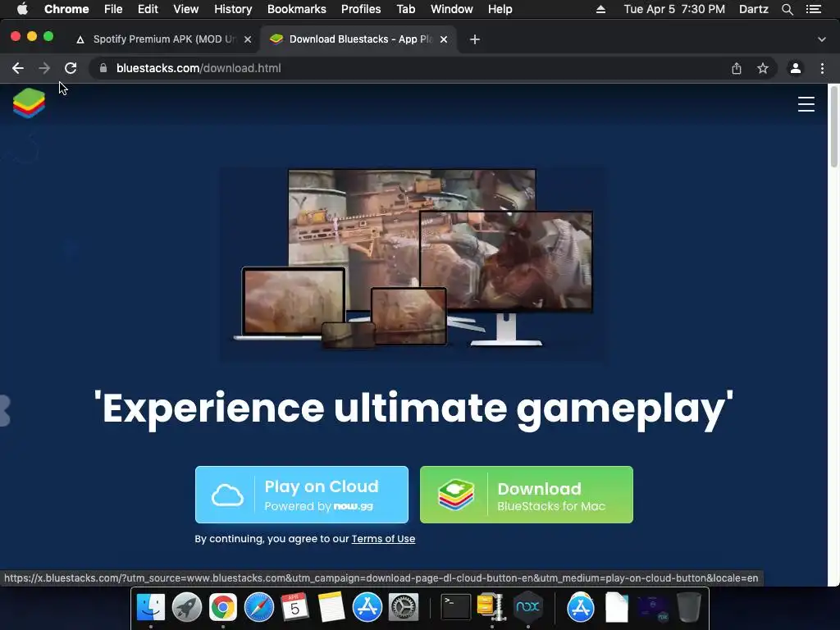Open the App Store folder icon beside Nox
This screenshot has width=840, height=630.
580,607
